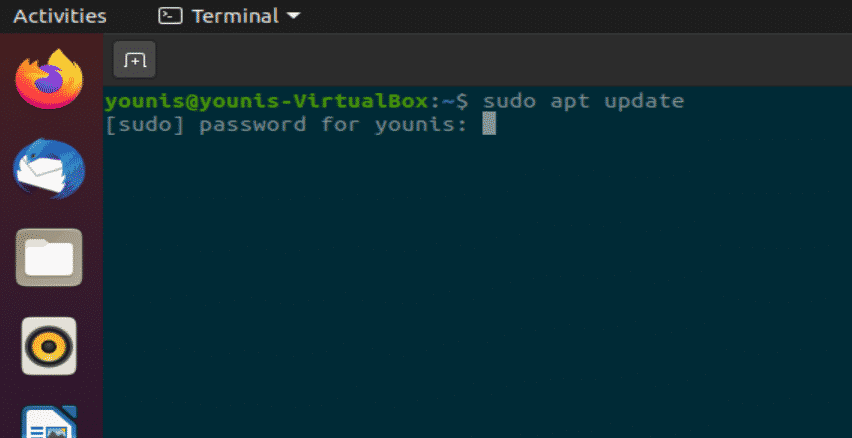Click the Terminal icon in top bar

(170, 16)
